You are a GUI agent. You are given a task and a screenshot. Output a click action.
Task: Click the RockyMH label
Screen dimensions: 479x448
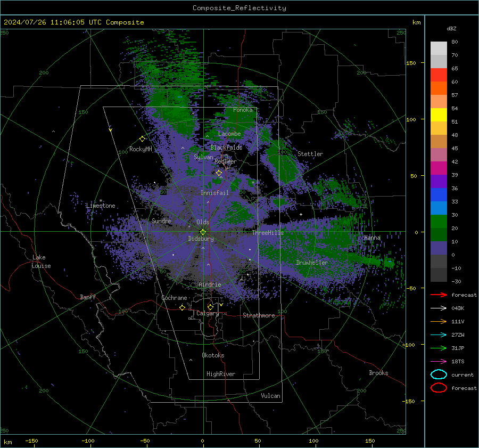pos(141,149)
